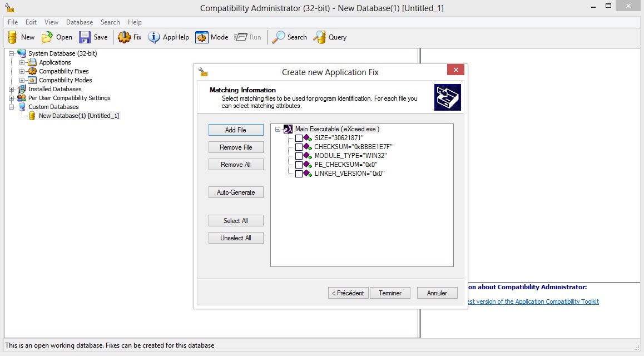
Task: Click the Search magnifier icon
Action: coord(279,37)
